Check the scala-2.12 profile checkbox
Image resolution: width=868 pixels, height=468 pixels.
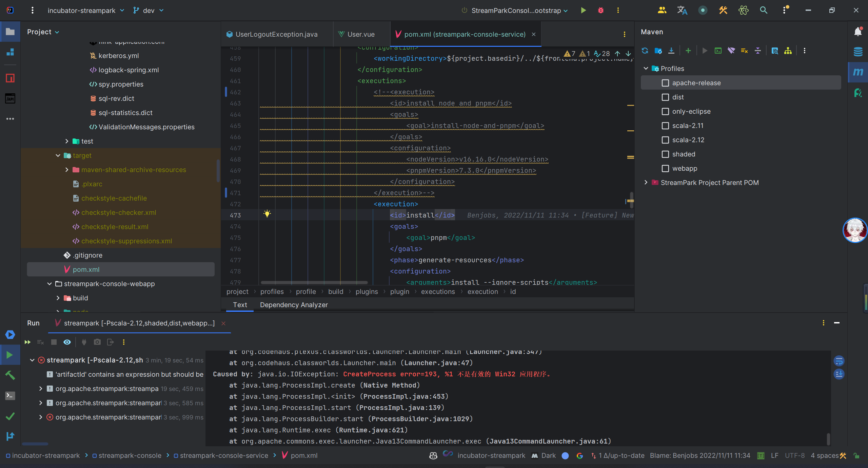coord(665,140)
